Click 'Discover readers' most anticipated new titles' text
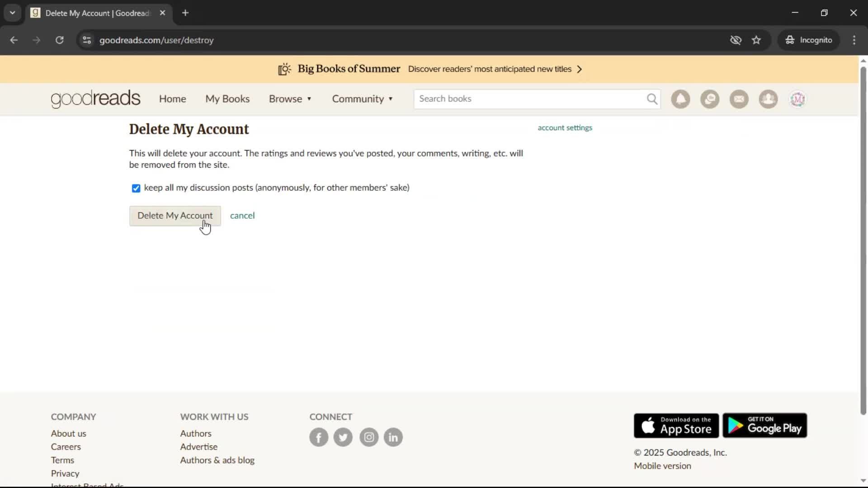 (x=490, y=69)
